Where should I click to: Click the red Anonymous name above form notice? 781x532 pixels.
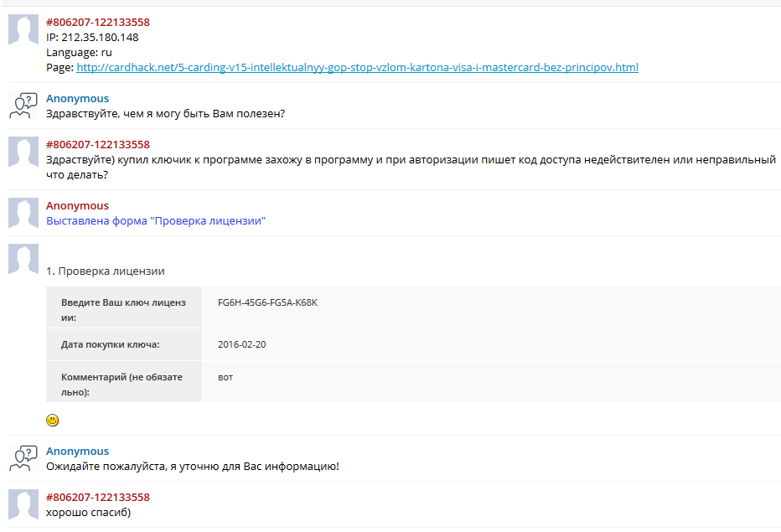click(x=77, y=206)
